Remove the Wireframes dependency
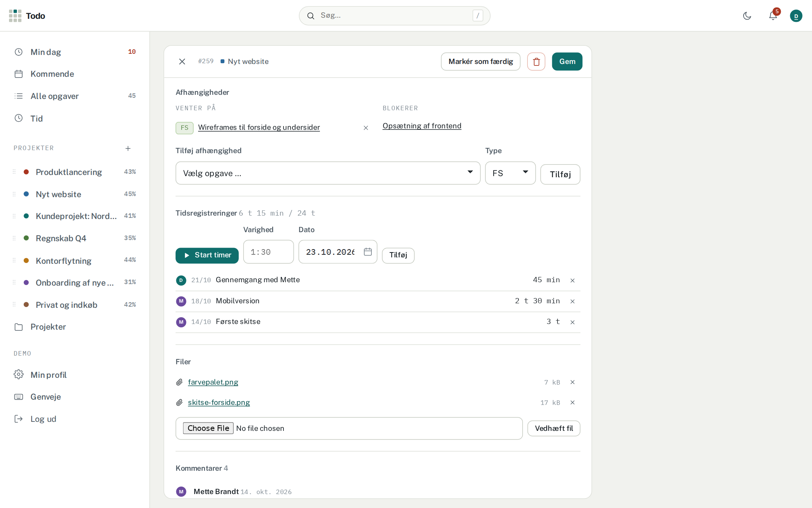This screenshot has width=812, height=508. coord(366,128)
